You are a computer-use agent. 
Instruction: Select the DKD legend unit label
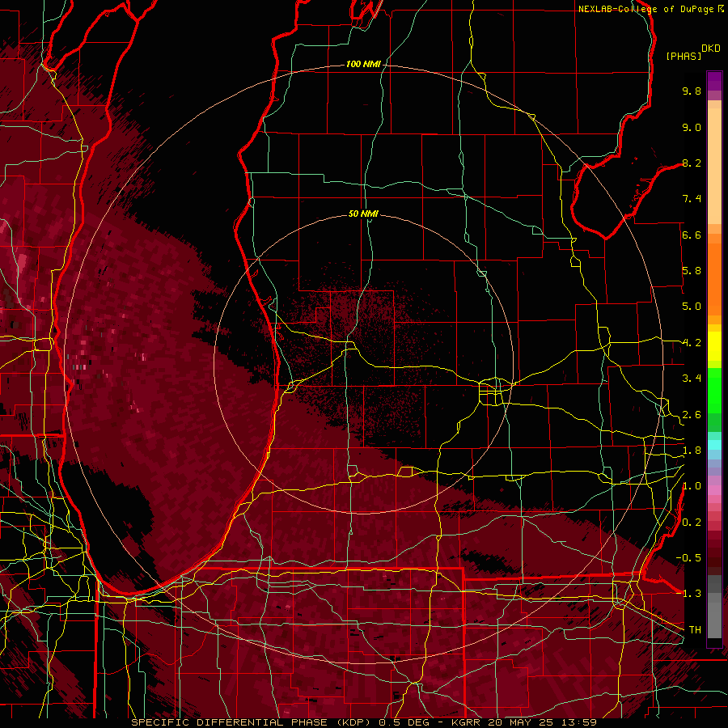coord(711,49)
